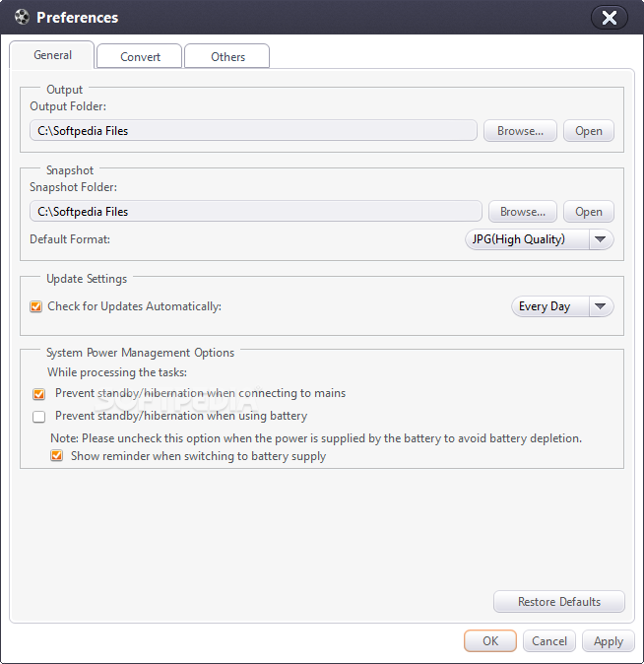Viewport: 644px width, 664px height.
Task: Open the Snapshot folder
Action: coord(589,211)
